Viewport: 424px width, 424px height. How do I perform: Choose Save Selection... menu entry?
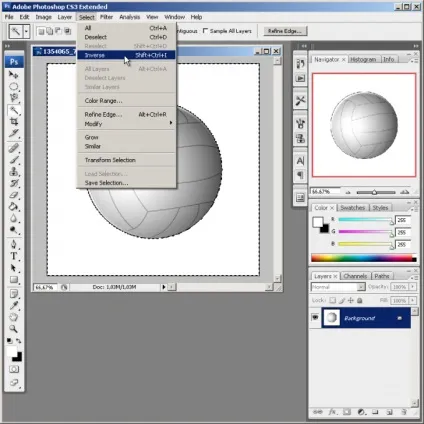click(106, 183)
